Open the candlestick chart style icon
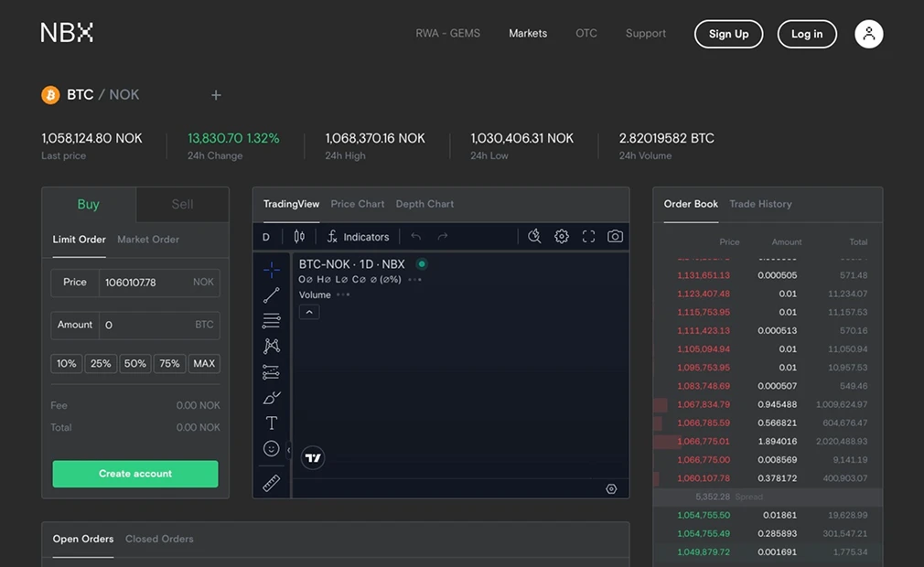The width and height of the screenshot is (924, 567). tap(299, 237)
